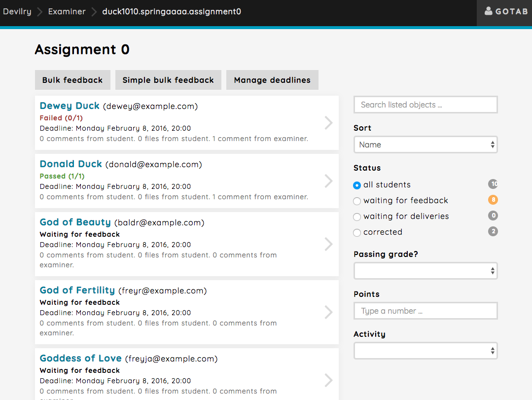
Task: Click donald@example.com email text
Action: click(x=154, y=165)
